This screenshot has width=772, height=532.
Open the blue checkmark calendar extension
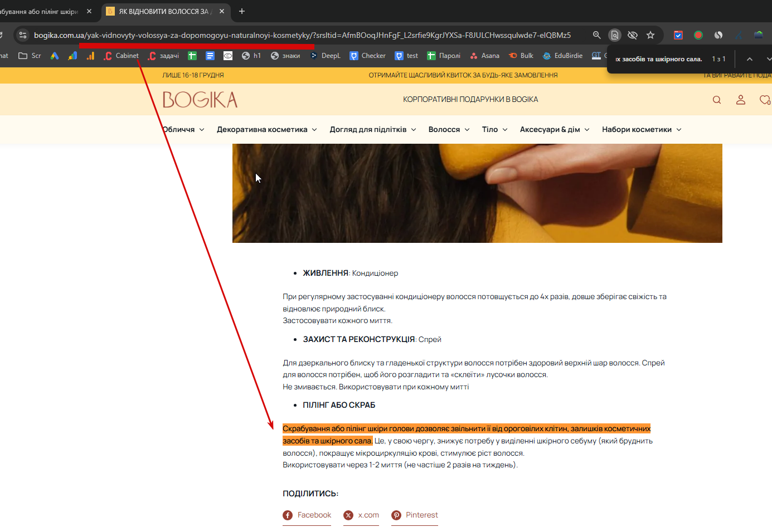(678, 35)
